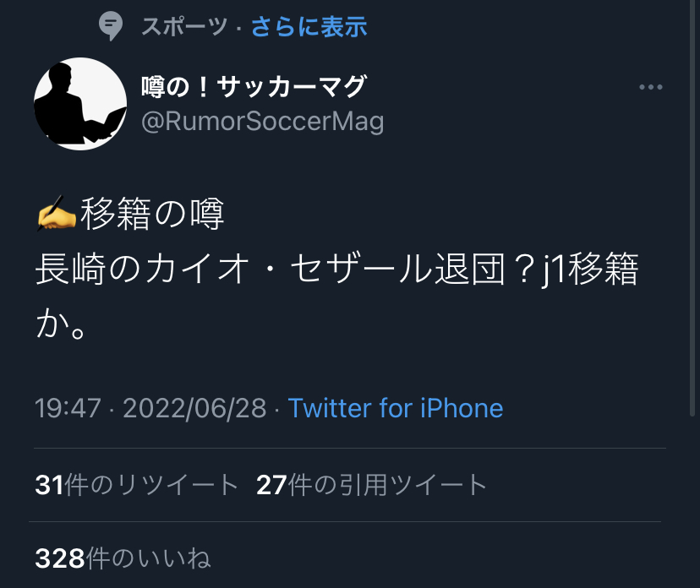The image size is (700, 588).
Task: View the 27件の引用ツイート list
Action: [x=371, y=484]
